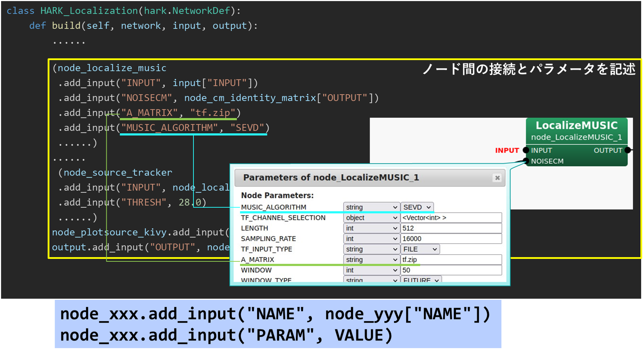Click the A_MATRIX field containing tf.zip

tap(451, 260)
